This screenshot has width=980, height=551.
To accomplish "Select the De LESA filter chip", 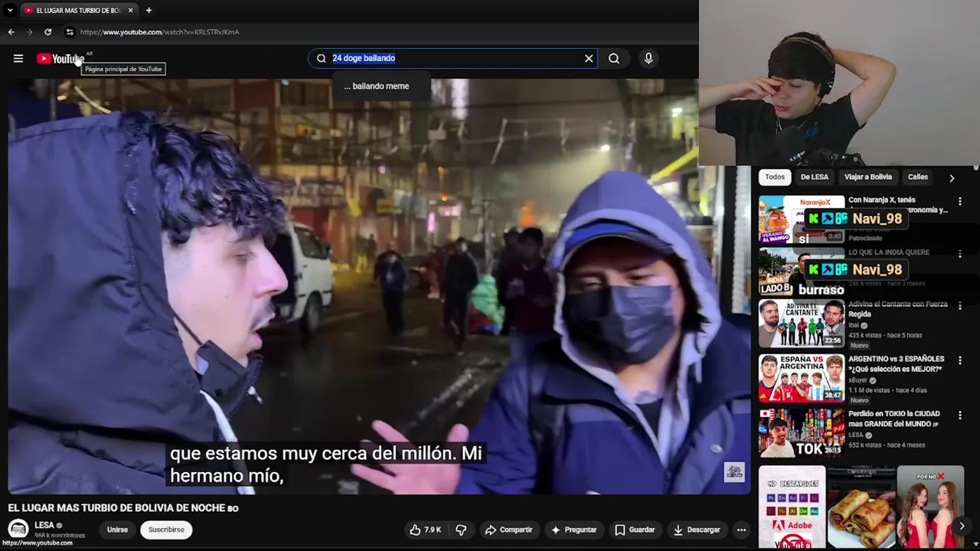I will pyautogui.click(x=815, y=177).
